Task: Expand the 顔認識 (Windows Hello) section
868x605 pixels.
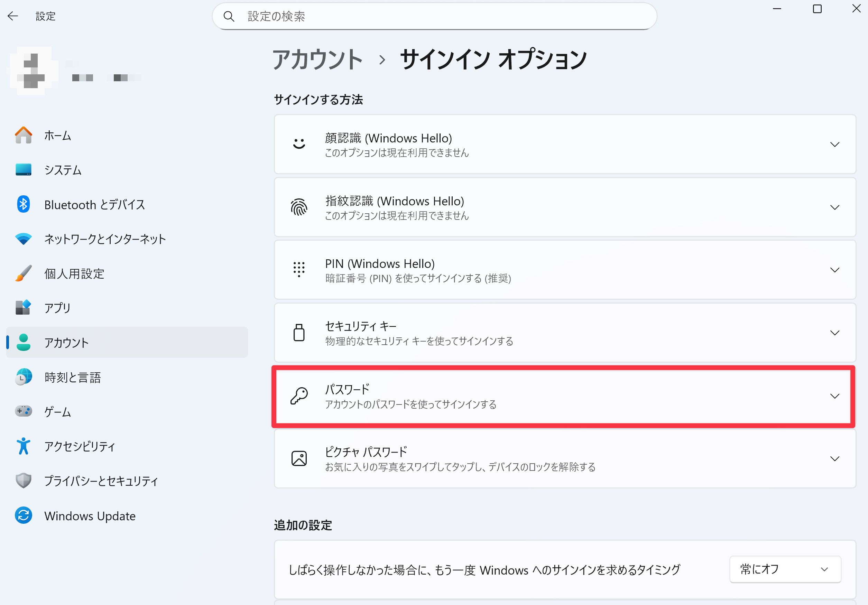Action: pyautogui.click(x=834, y=145)
